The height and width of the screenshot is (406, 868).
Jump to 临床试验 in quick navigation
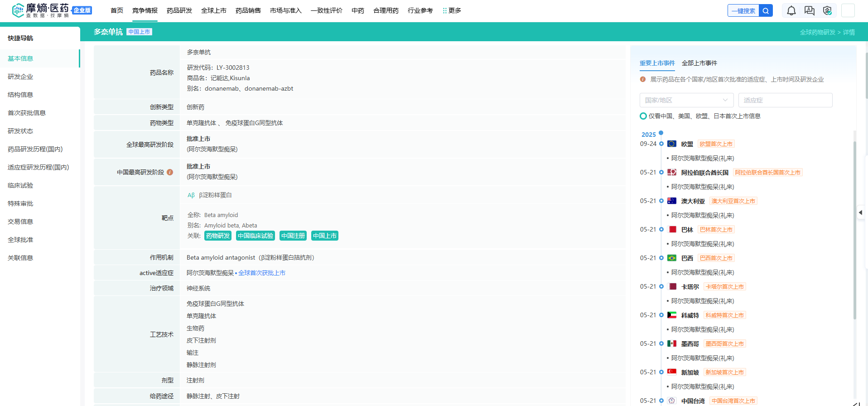20,185
